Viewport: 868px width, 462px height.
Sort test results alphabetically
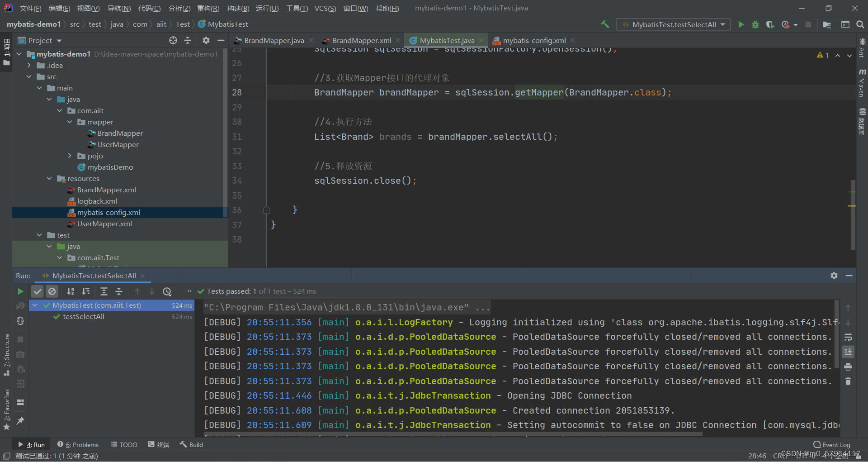71,291
